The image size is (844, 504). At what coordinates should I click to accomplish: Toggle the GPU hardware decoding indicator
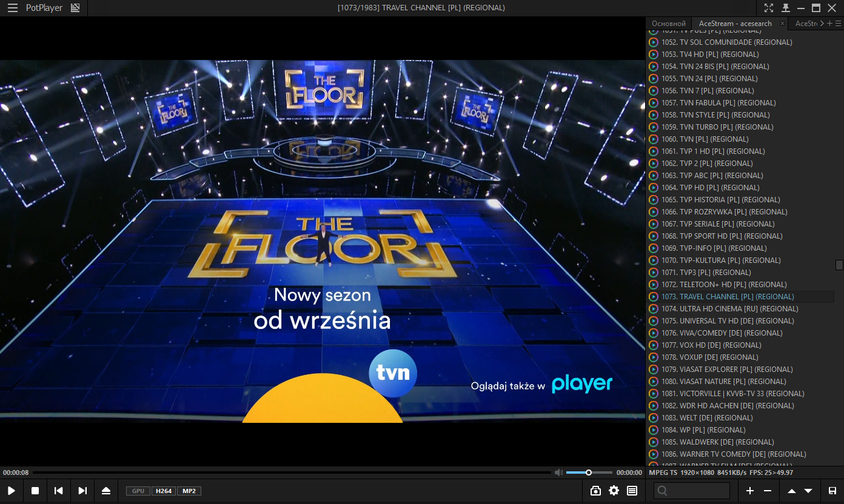[x=138, y=491]
